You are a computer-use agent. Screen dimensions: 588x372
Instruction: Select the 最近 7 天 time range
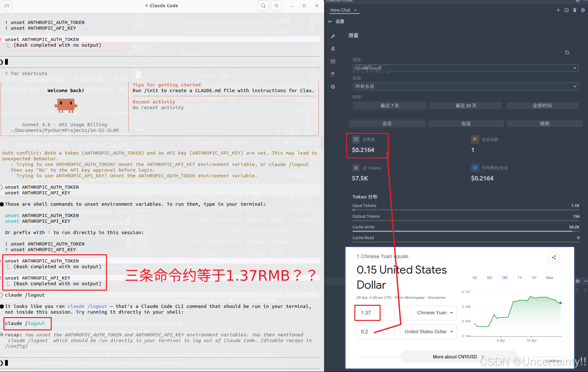(x=390, y=106)
